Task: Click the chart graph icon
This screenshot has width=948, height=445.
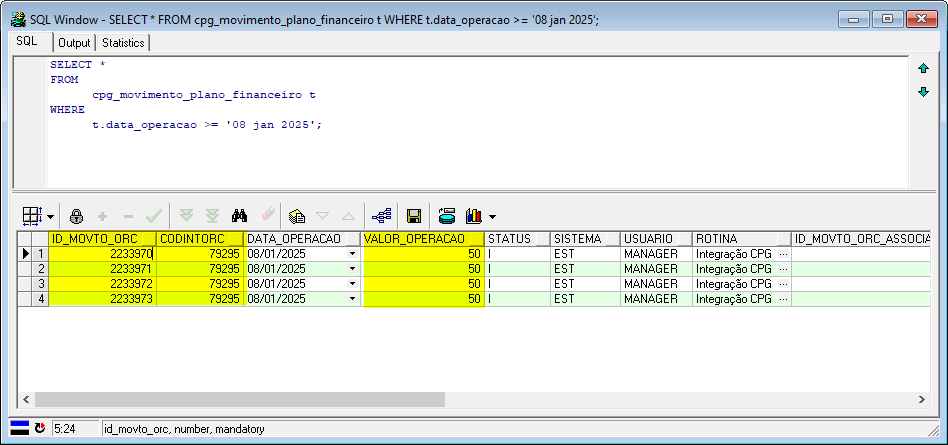Action: tap(473, 215)
